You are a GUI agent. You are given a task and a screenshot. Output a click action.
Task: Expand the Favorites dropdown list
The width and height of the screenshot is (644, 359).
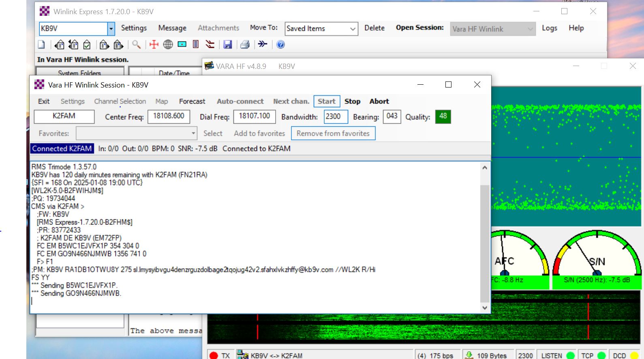pyautogui.click(x=193, y=133)
